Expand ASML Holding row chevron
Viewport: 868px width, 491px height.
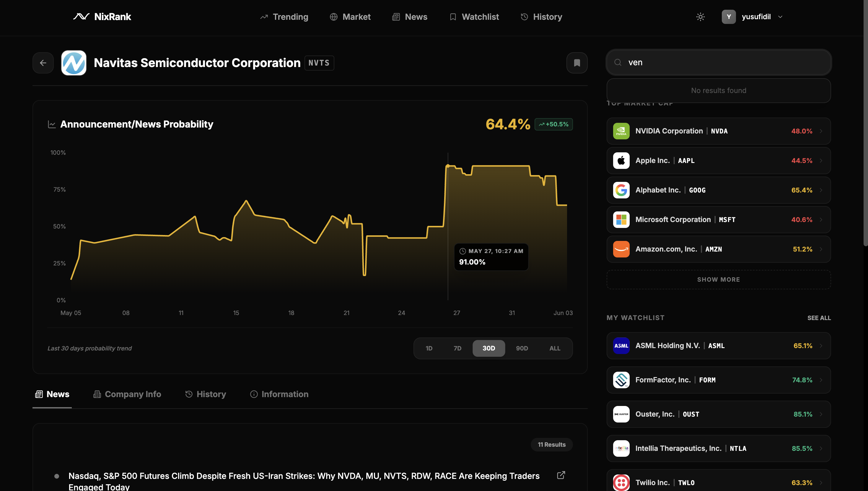click(821, 346)
